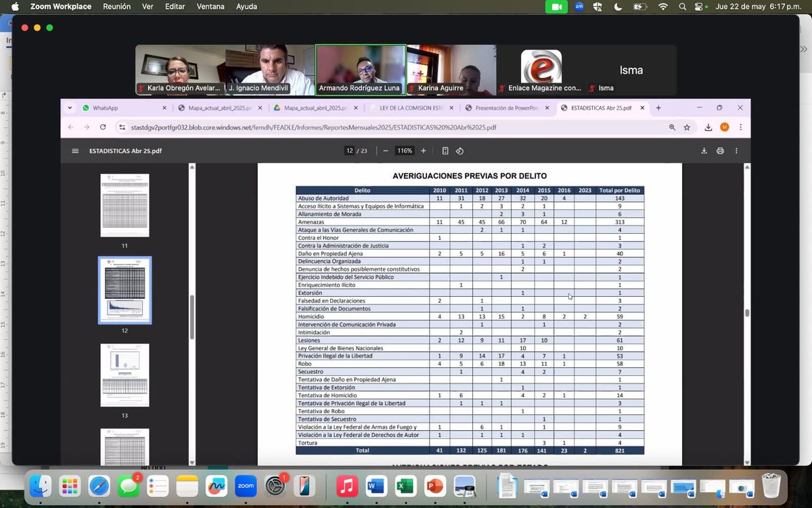Close the WhatsApp browser tab
This screenshot has height=508, width=812.
tap(164, 108)
